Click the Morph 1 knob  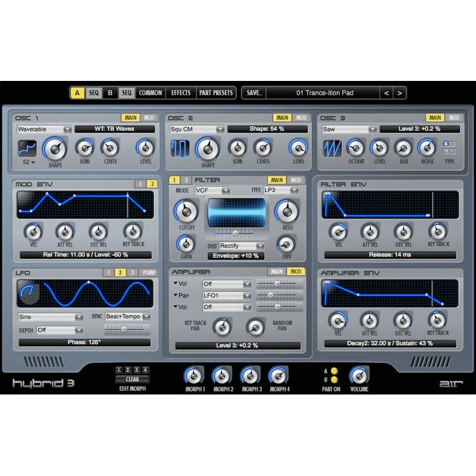[193, 375]
